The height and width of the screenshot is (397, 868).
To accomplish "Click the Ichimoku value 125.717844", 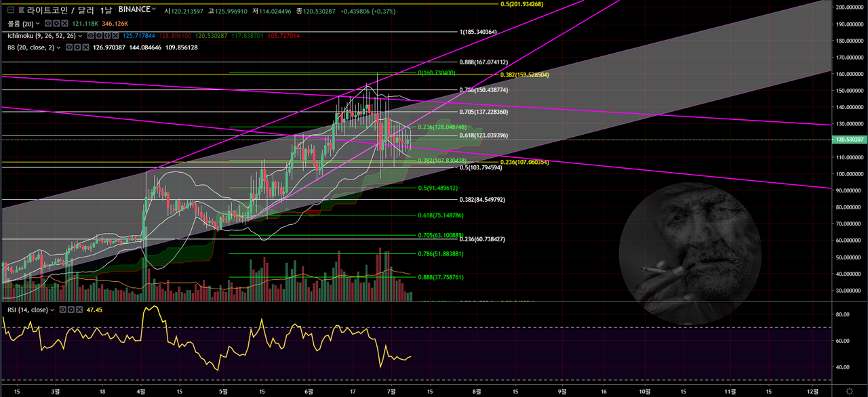I will 138,36.
